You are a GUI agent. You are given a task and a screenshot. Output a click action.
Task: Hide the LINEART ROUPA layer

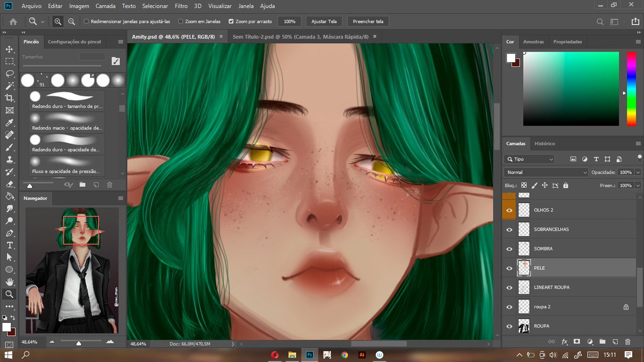[x=509, y=287]
